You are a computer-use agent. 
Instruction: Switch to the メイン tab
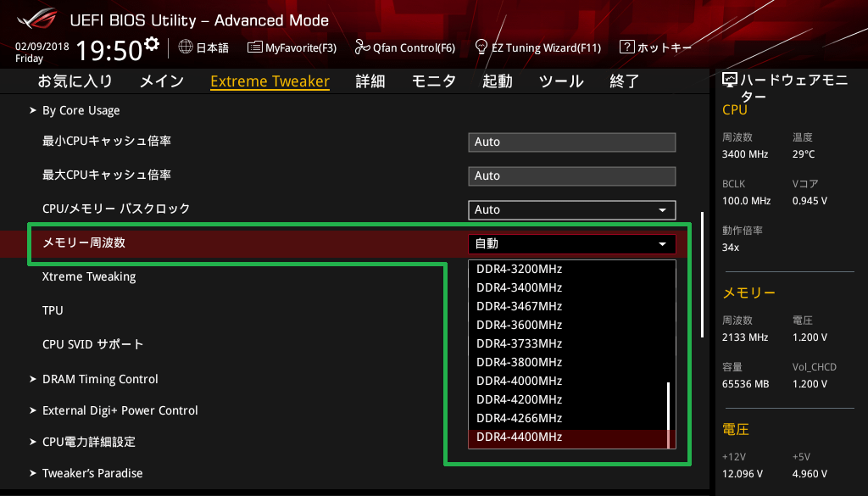(x=162, y=81)
